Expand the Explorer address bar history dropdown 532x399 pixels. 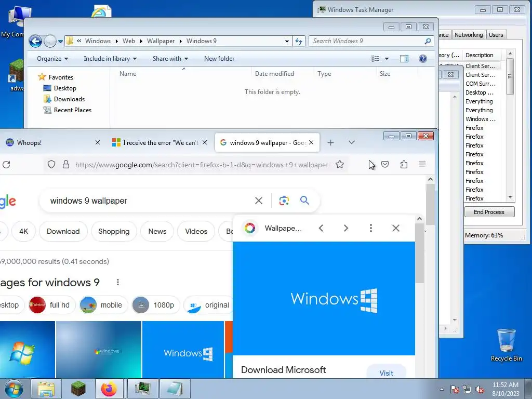pyautogui.click(x=287, y=42)
